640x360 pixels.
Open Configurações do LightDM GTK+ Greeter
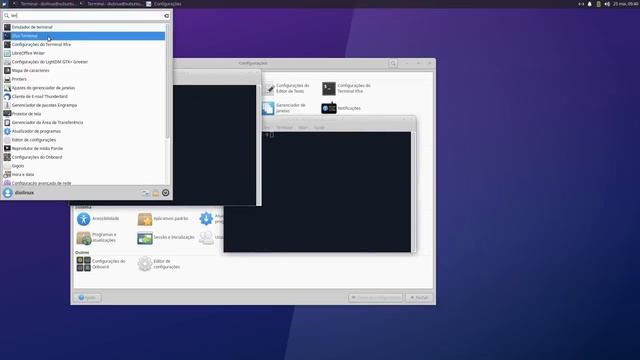pyautogui.click(x=84, y=62)
